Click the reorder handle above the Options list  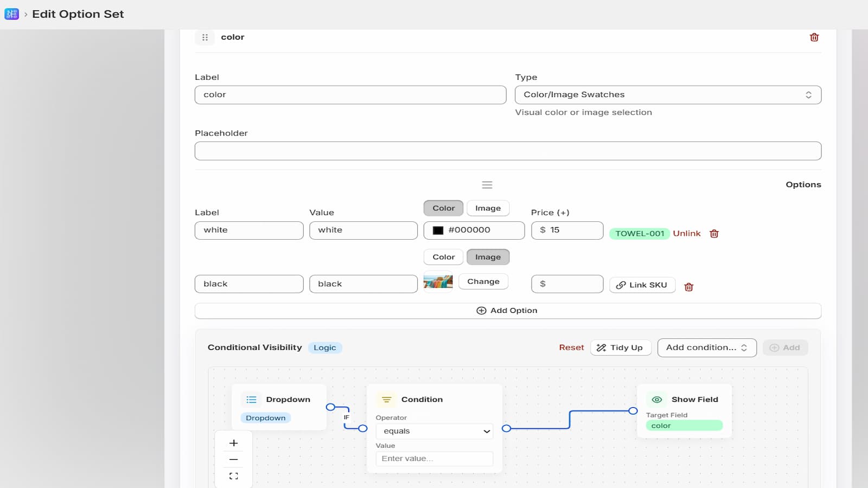(487, 185)
